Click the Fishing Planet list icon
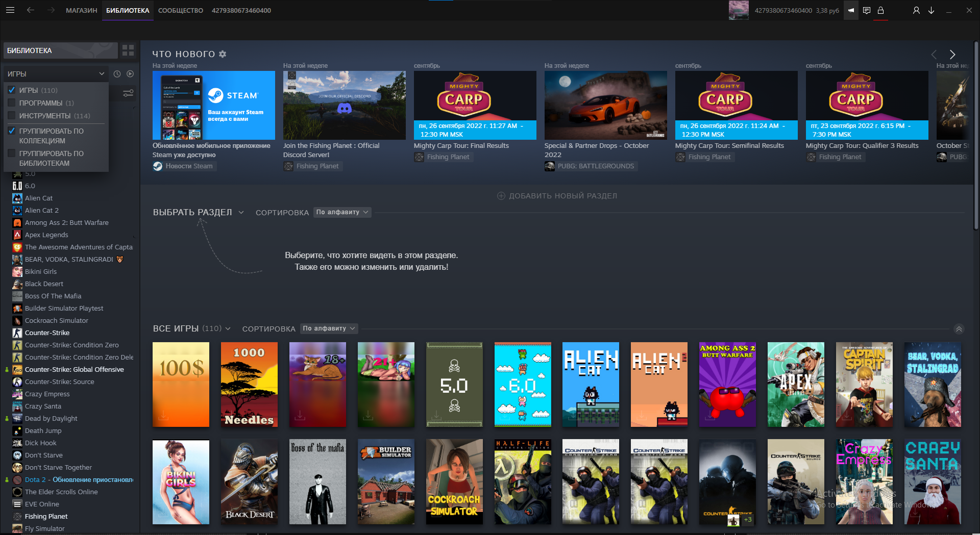This screenshot has width=980, height=535. coord(17,516)
